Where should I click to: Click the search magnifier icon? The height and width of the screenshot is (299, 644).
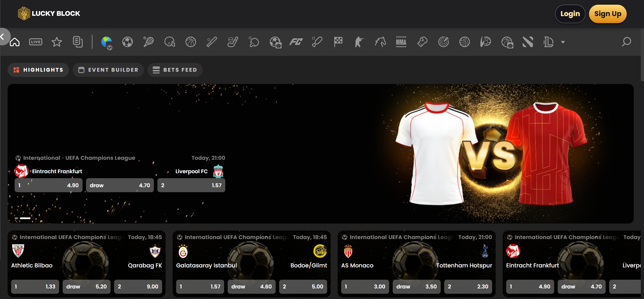[x=626, y=42]
